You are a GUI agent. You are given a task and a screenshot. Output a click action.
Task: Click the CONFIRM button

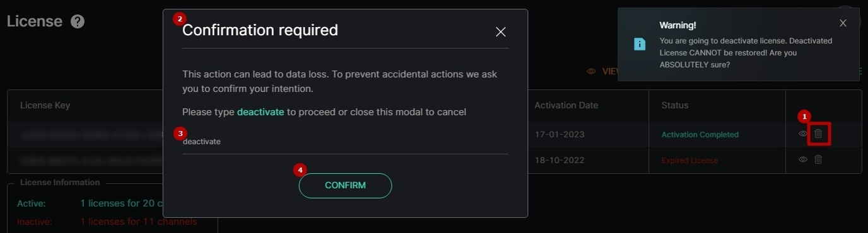[x=345, y=186]
